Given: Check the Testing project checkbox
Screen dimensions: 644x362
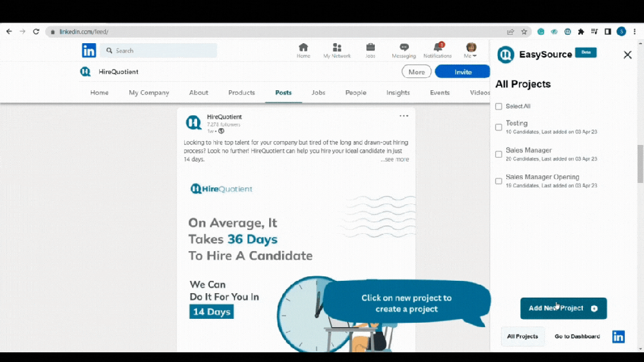Looking at the screenshot, I should pyautogui.click(x=498, y=128).
